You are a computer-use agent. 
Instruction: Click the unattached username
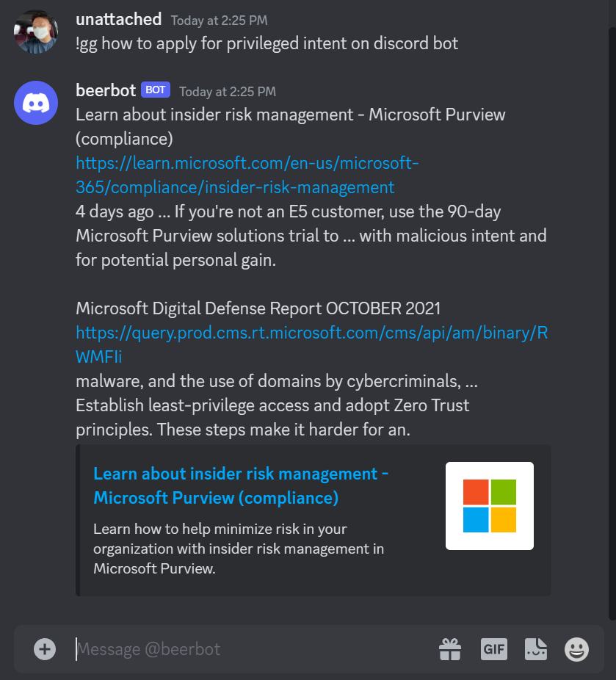point(118,19)
